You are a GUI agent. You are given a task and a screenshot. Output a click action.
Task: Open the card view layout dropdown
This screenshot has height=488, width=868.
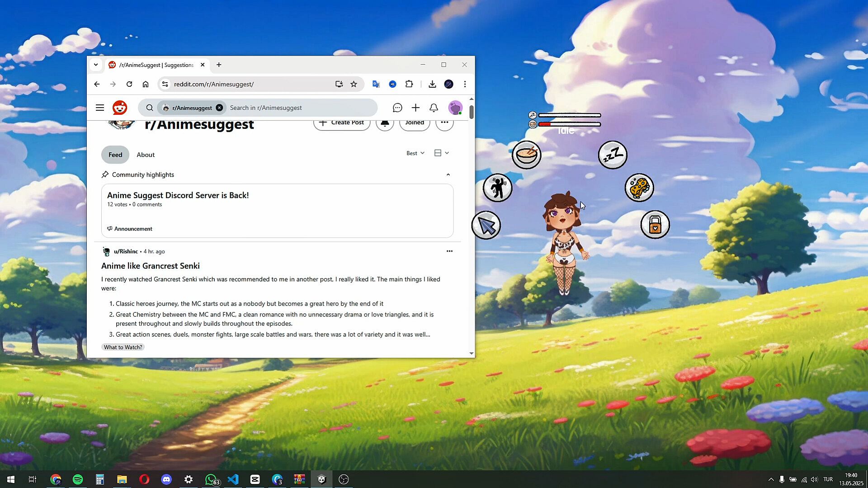[x=441, y=153]
